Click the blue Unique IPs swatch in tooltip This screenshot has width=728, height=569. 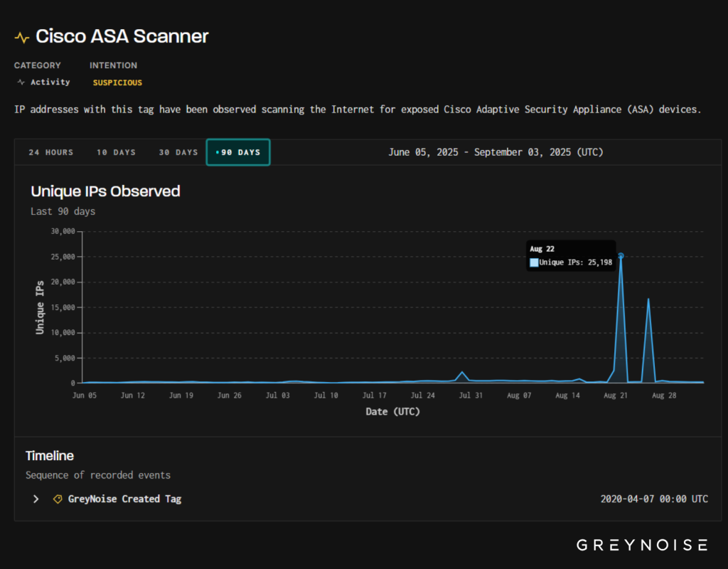[534, 262]
